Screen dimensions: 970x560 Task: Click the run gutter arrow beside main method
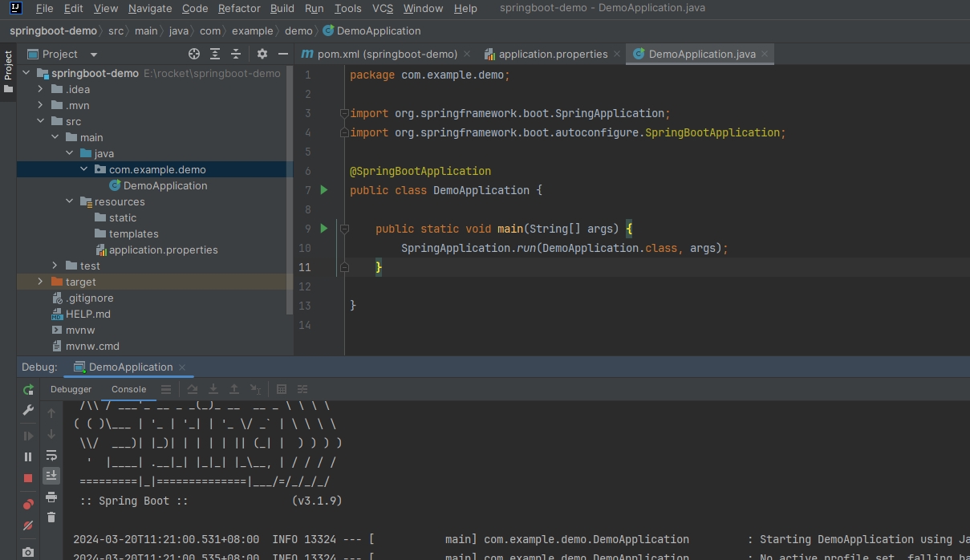click(x=324, y=229)
